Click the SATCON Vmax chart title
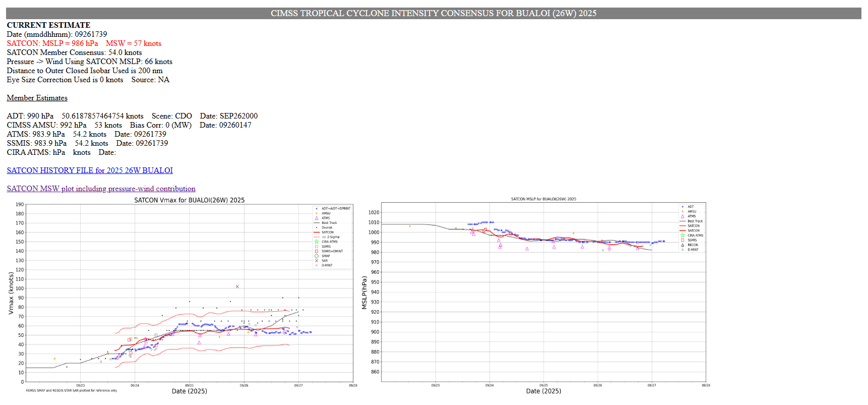This screenshot has height=405, width=868. coord(189,200)
